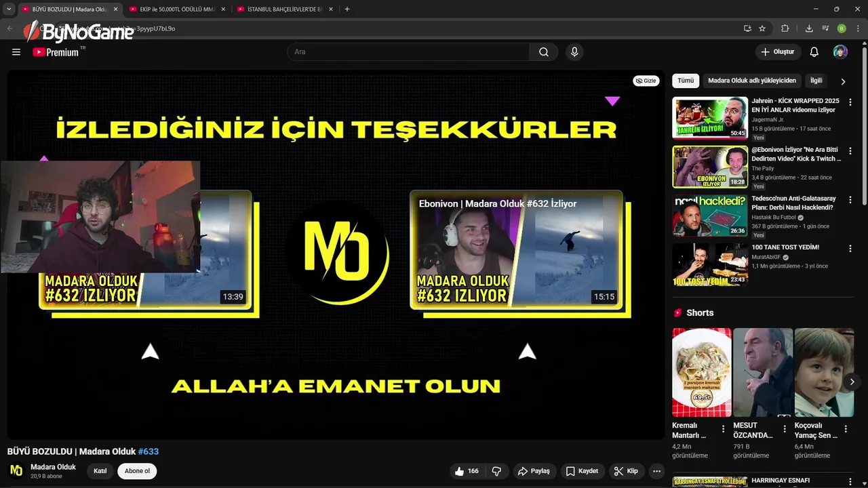Viewport: 868px width, 488px height.
Task: Open menu for Tedesco'nun Anti-Galatasaray video
Action: [x=850, y=200]
